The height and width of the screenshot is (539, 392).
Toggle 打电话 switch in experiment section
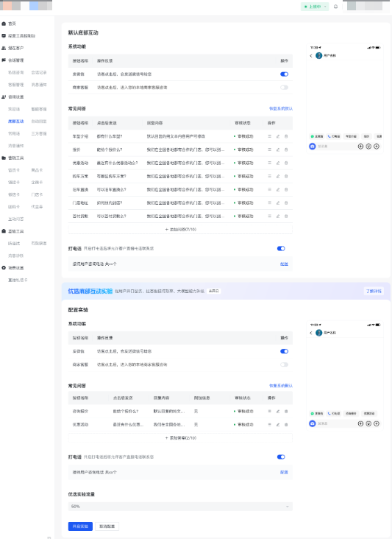point(281,457)
